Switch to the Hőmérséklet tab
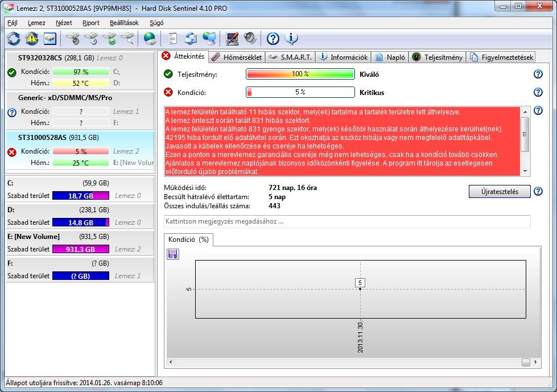 [237, 57]
